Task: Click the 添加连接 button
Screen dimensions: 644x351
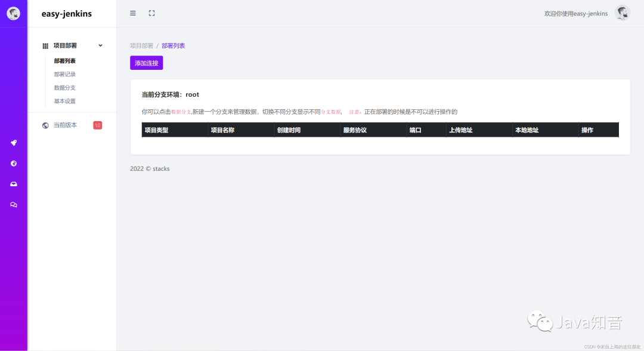Action: pyautogui.click(x=147, y=63)
